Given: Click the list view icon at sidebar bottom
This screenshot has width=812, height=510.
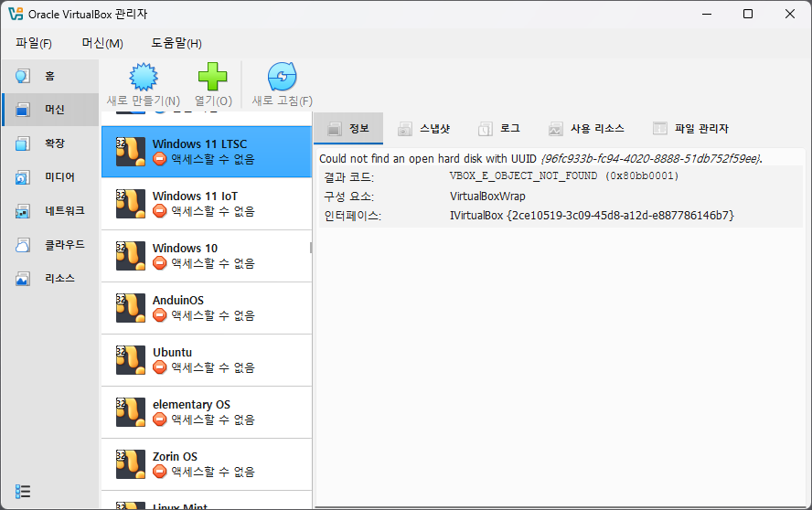Looking at the screenshot, I should (23, 491).
